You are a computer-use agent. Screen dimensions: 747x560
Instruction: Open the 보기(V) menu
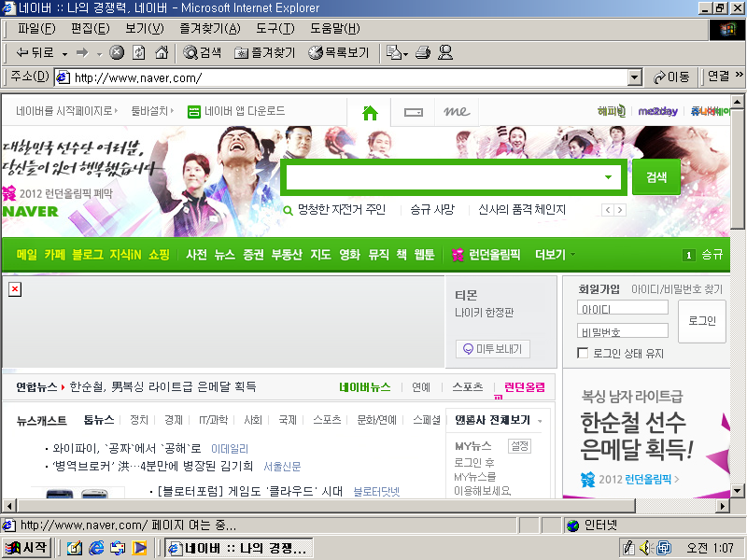(x=145, y=29)
